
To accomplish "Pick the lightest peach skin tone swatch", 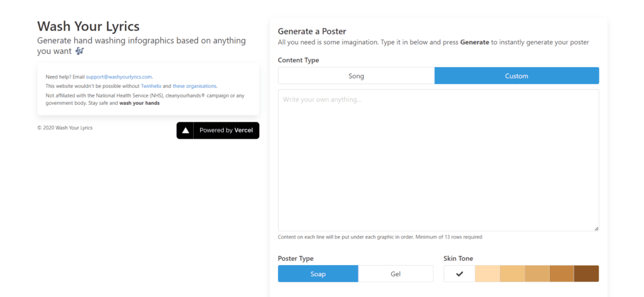I will tap(487, 274).
